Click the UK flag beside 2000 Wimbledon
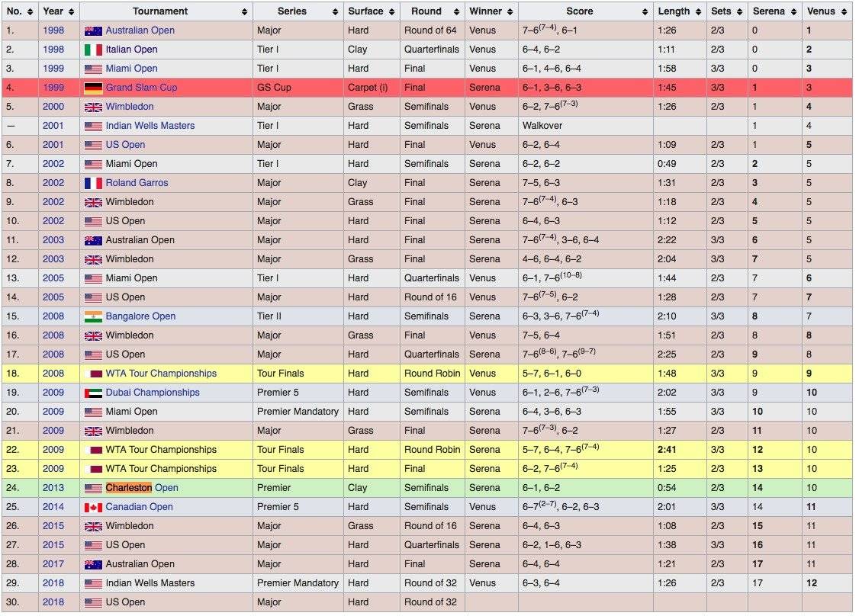Image resolution: width=859 pixels, height=616 pixels. pyautogui.click(x=93, y=107)
